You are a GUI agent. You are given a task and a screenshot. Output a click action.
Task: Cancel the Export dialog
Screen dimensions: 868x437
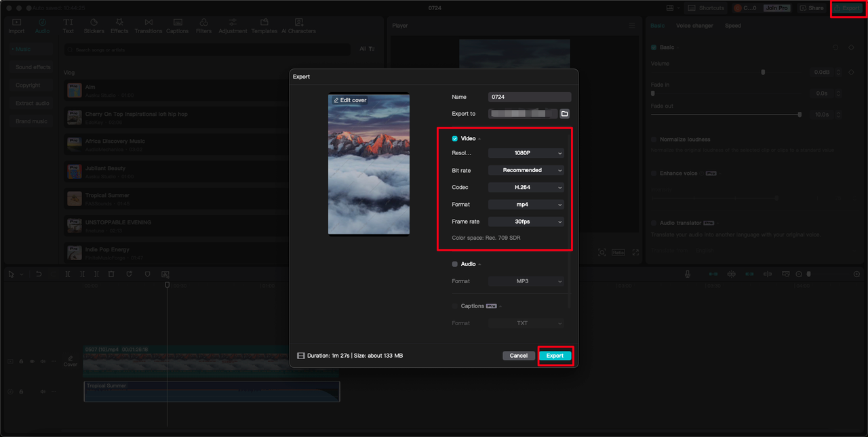click(519, 356)
